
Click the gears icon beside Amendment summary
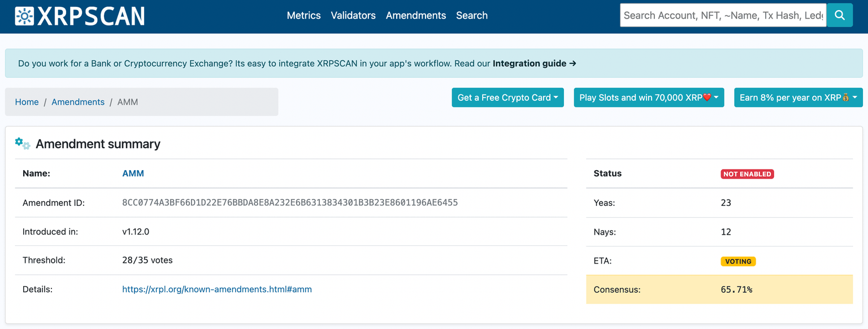[23, 144]
